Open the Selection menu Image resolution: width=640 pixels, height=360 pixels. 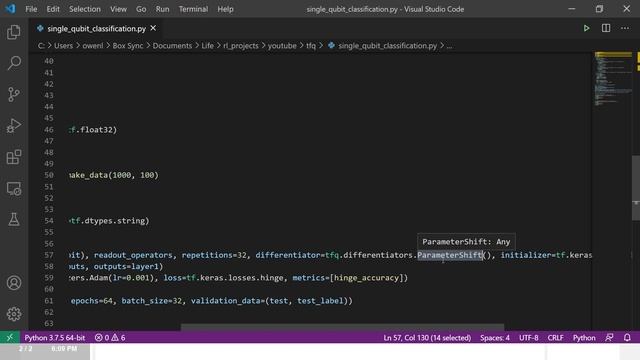(x=84, y=9)
